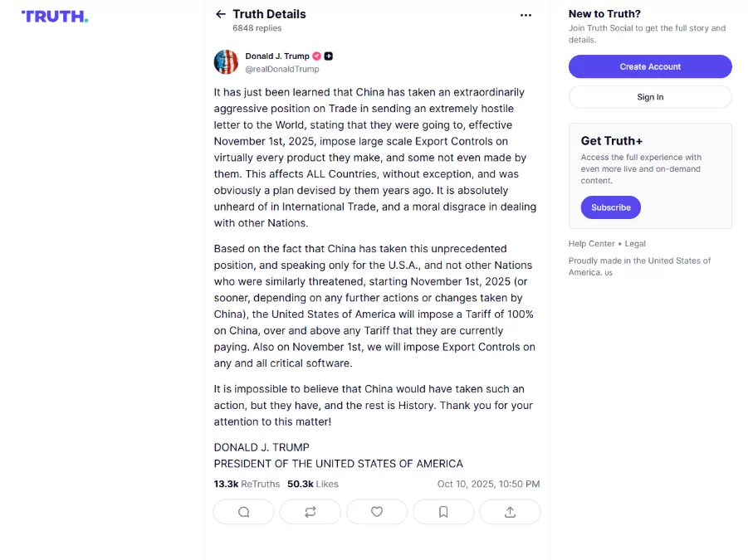Open the three-dot more options menu

point(526,15)
